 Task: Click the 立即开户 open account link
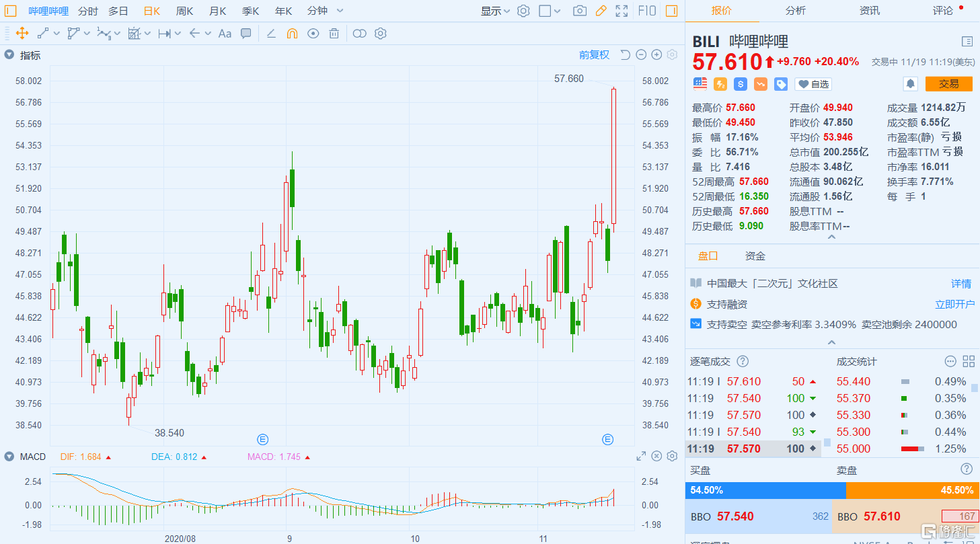click(x=954, y=305)
